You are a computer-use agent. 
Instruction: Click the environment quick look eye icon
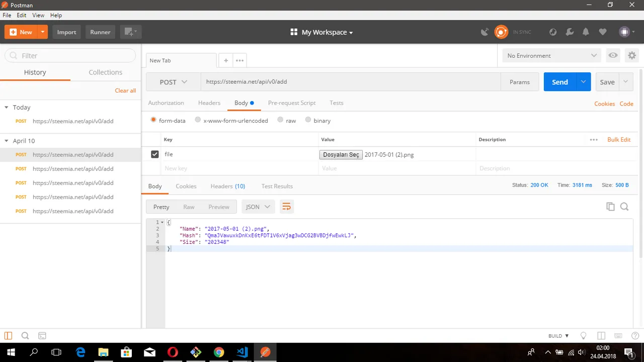[x=613, y=56]
